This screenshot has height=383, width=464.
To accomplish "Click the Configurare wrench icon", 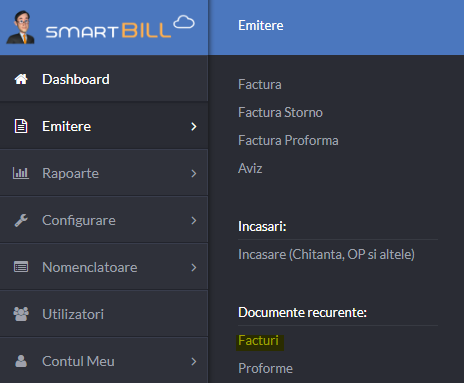I will coord(21,220).
